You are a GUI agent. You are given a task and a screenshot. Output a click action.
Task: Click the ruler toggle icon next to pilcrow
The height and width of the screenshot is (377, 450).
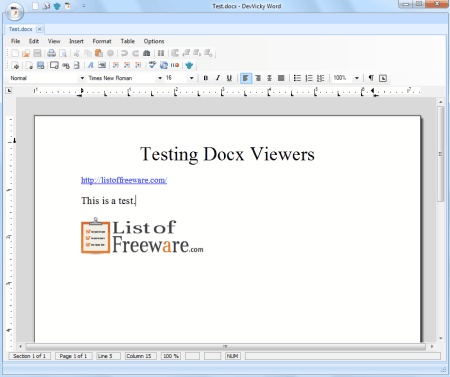[x=383, y=78]
